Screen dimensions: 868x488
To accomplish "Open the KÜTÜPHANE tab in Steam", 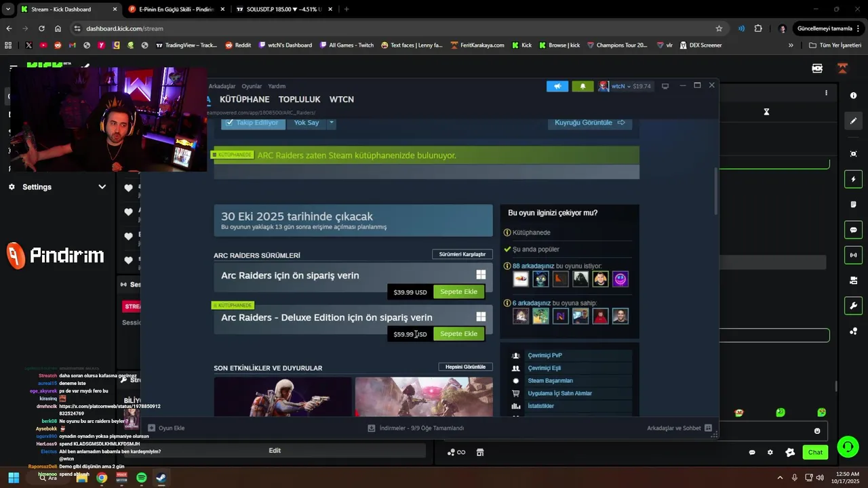I will click(245, 99).
